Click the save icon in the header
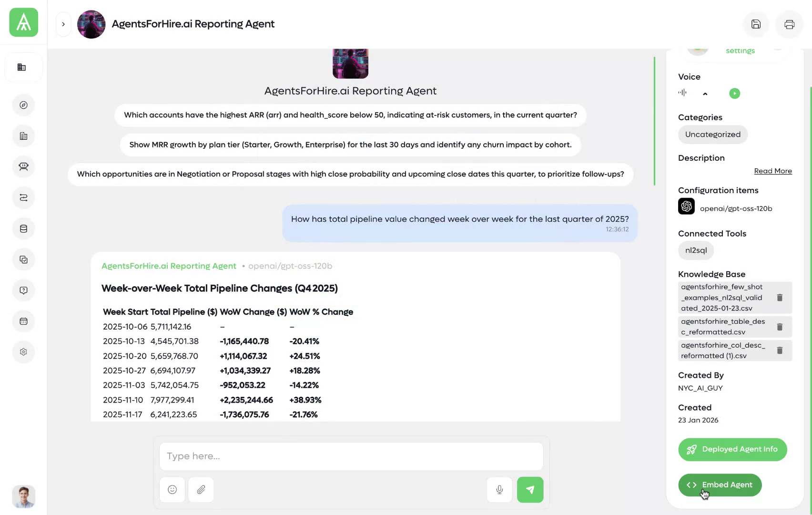The image size is (812, 515). pos(756,24)
